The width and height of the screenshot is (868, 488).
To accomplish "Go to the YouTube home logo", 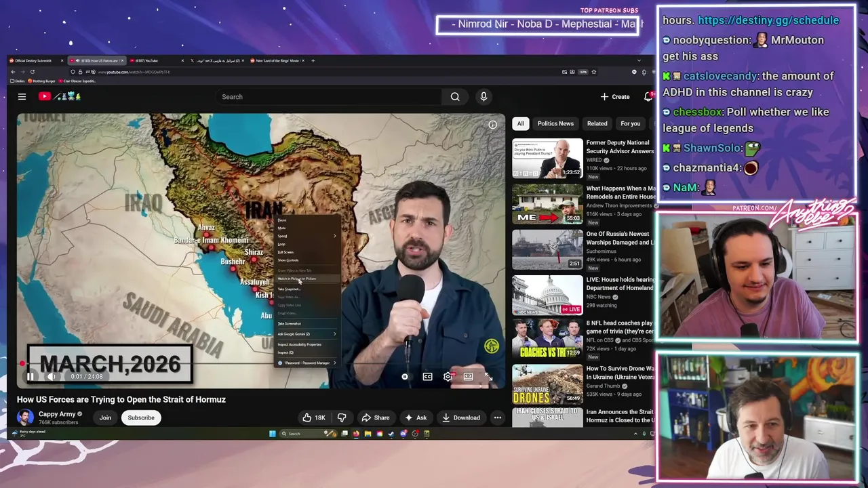I will [59, 96].
